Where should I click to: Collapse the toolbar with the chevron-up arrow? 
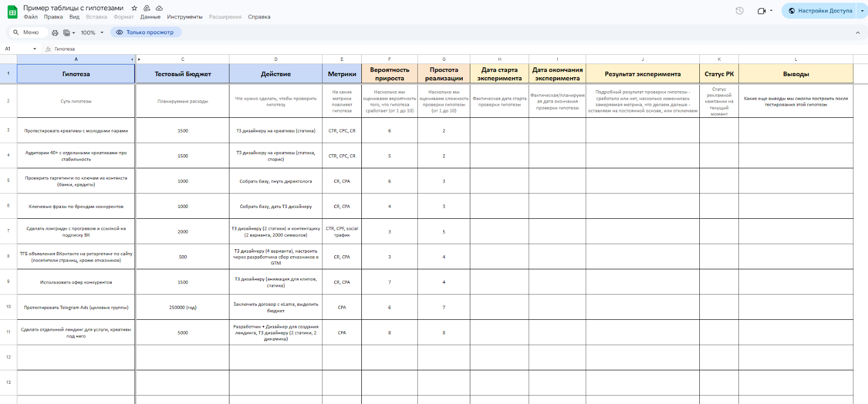click(x=858, y=33)
